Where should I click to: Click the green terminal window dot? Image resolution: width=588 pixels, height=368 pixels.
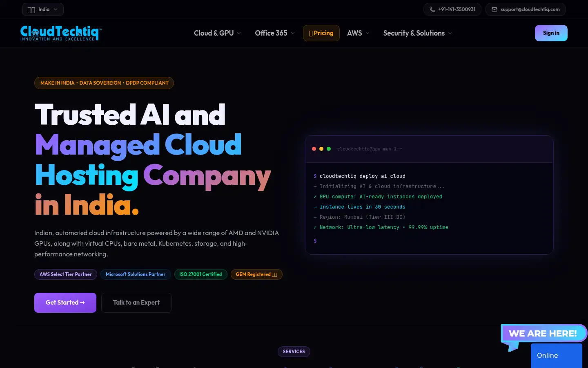[329, 149]
